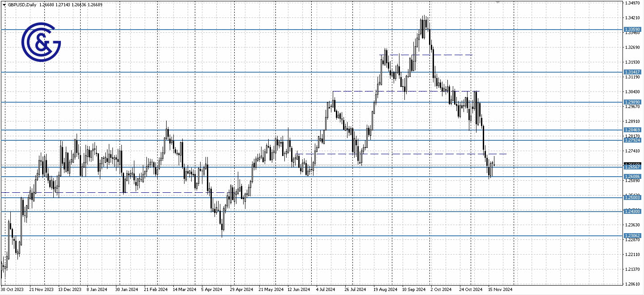Click the 1.26086 price tag on right axis
This screenshot has height=295, width=644.
633,176
